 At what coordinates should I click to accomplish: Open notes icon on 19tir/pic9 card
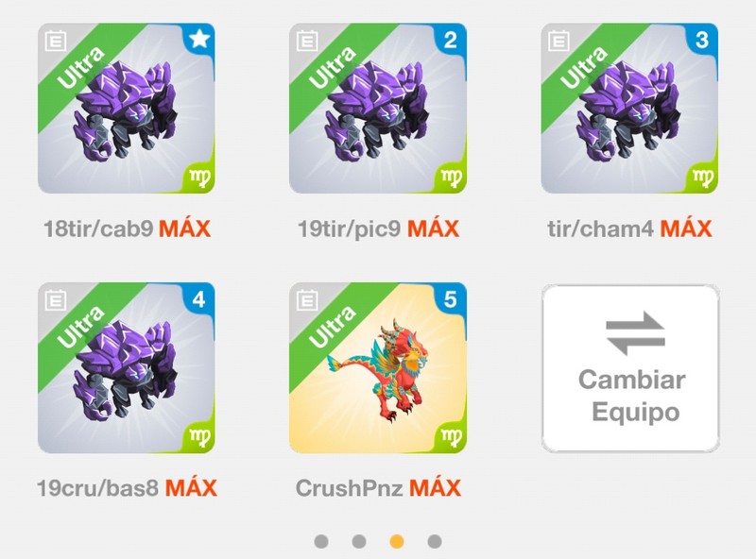pyautogui.click(x=307, y=41)
